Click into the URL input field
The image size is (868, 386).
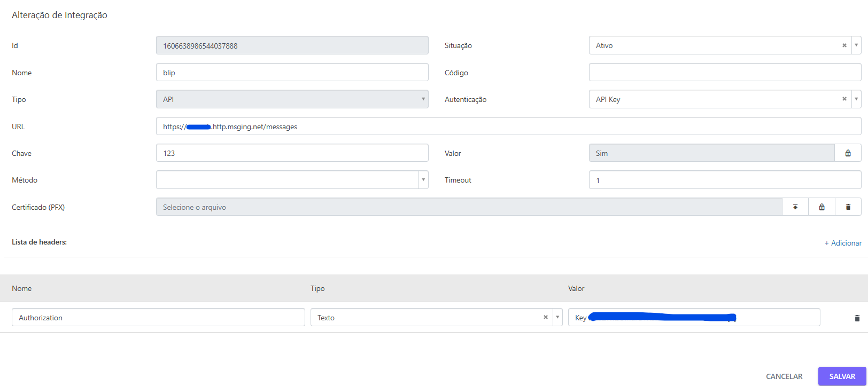point(509,127)
